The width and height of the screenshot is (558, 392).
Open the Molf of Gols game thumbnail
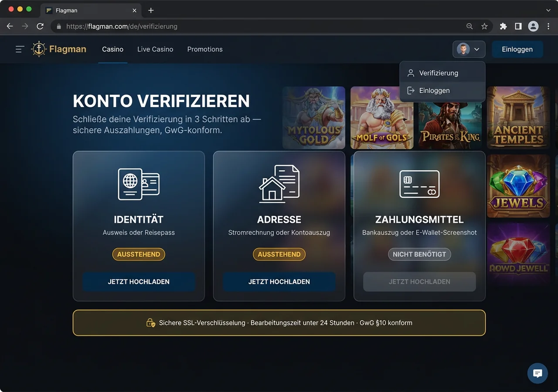coord(382,118)
